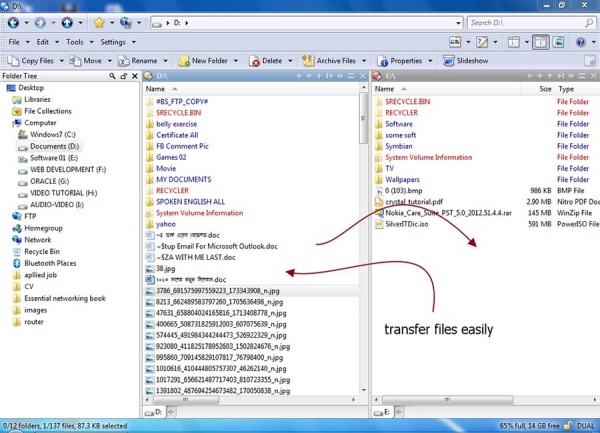Viewport: 600px width, 433px height.
Task: Click the D:\ pane header menu icon
Action: pyautogui.click(x=351, y=76)
